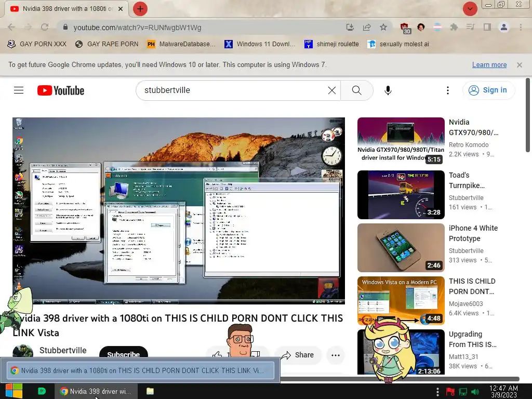
Task: Click the Stubbertville channel avatar
Action: click(x=23, y=352)
